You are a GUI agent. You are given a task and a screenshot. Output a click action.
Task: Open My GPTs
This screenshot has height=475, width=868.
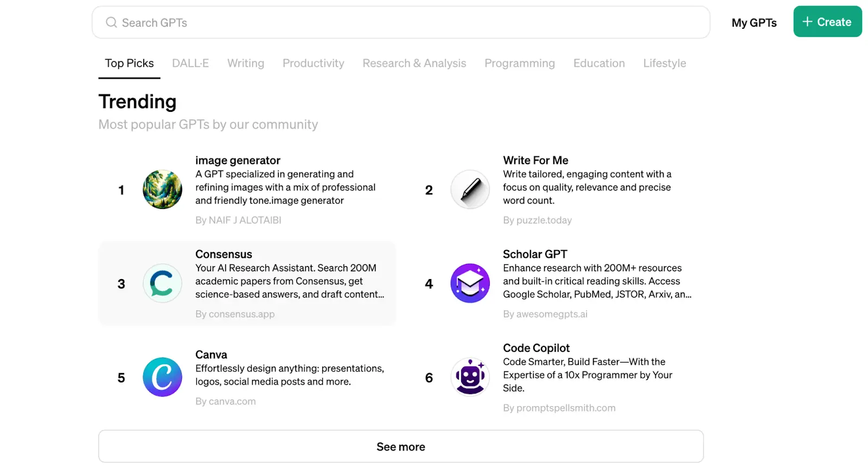[754, 23]
